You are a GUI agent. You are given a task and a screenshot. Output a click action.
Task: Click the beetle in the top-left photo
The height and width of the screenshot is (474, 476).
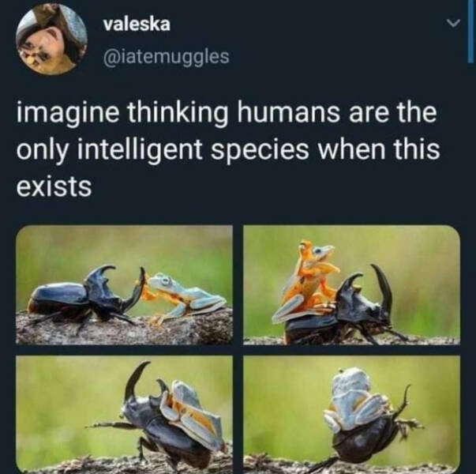87,296
